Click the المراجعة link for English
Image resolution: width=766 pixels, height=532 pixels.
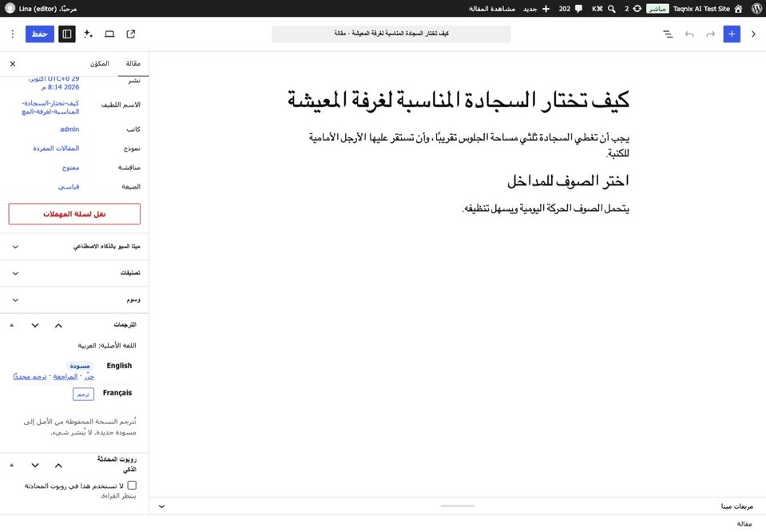point(65,377)
